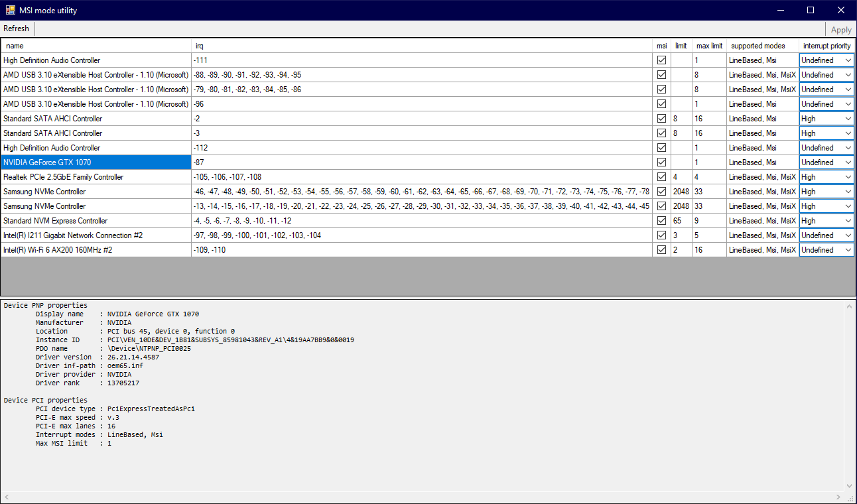The width and height of the screenshot is (857, 504).
Task: Click the msi column header
Action: [x=662, y=46]
